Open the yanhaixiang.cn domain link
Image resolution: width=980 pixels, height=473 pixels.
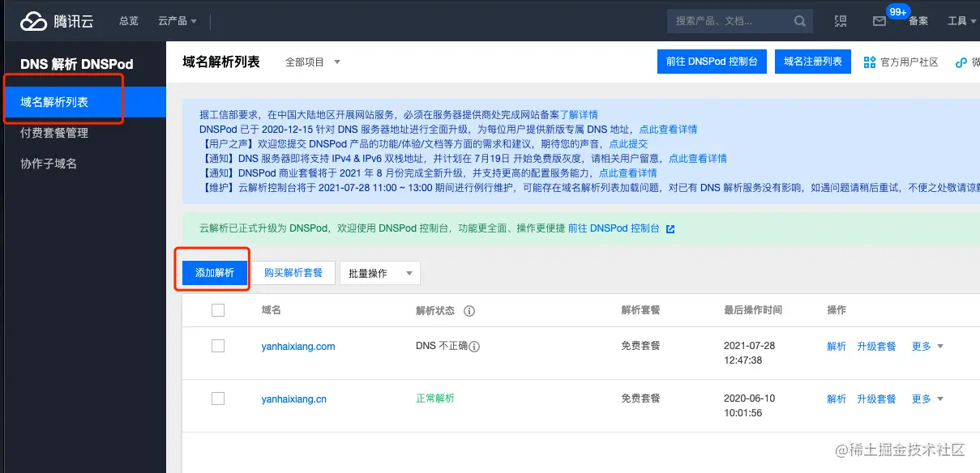[294, 398]
